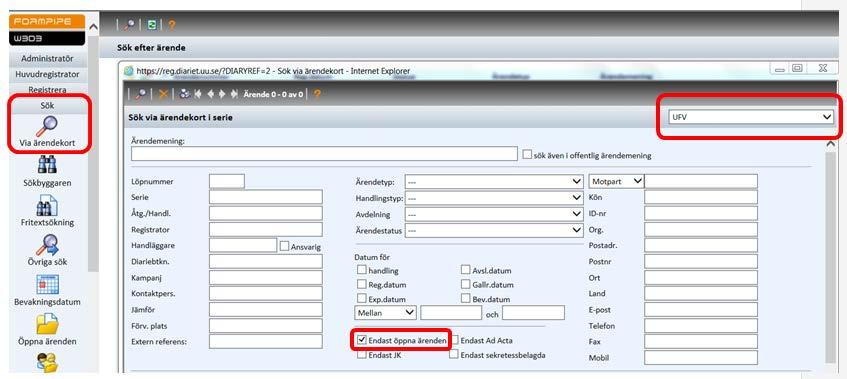Click the E-post input field
This screenshot has width=847, height=379.
(701, 309)
